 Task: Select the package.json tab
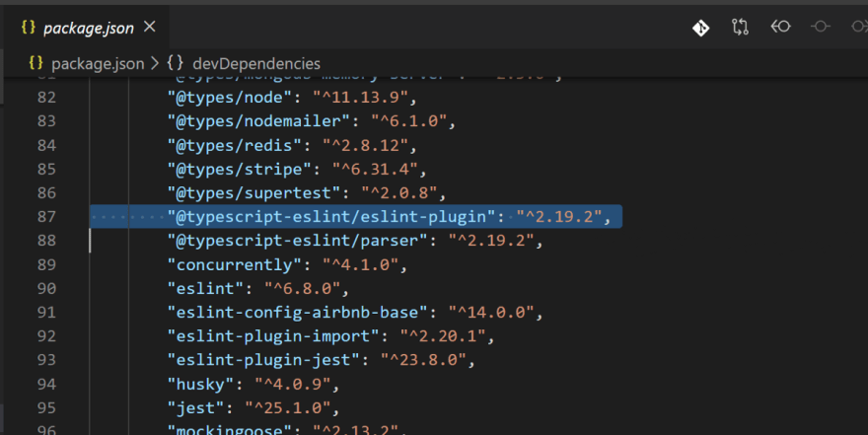click(87, 27)
